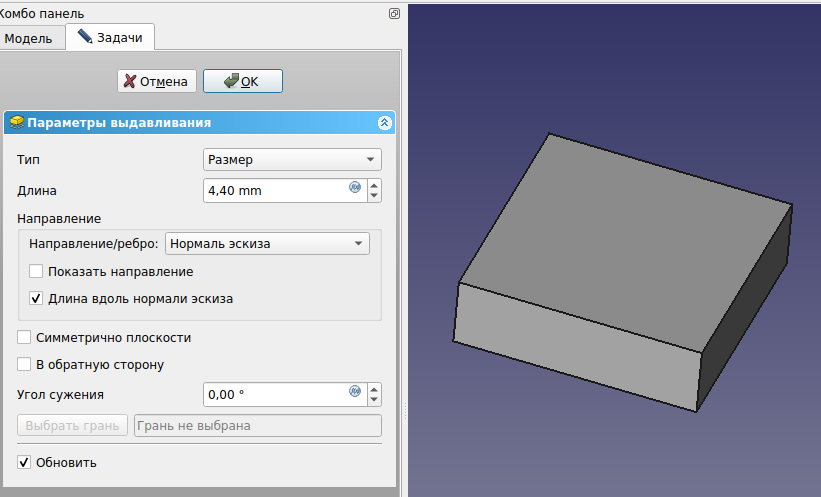
Task: Click the Отмена button
Action: point(157,81)
